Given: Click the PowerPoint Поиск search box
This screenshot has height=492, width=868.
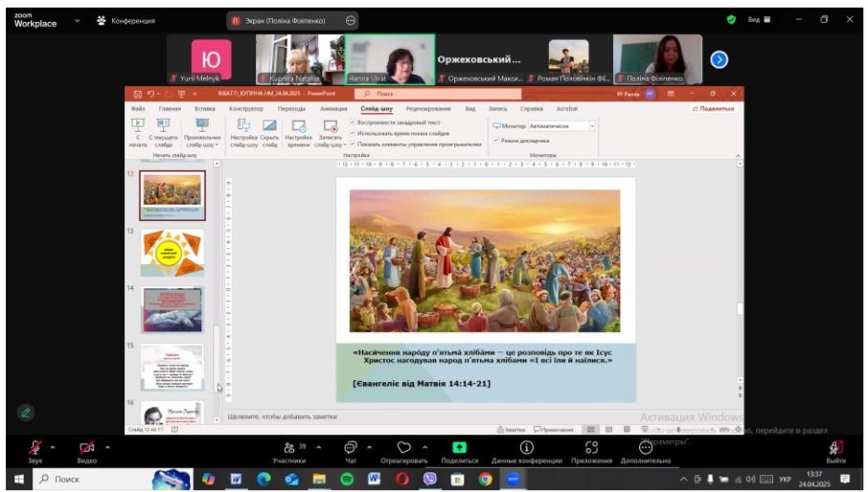Looking at the screenshot, I should [437, 94].
